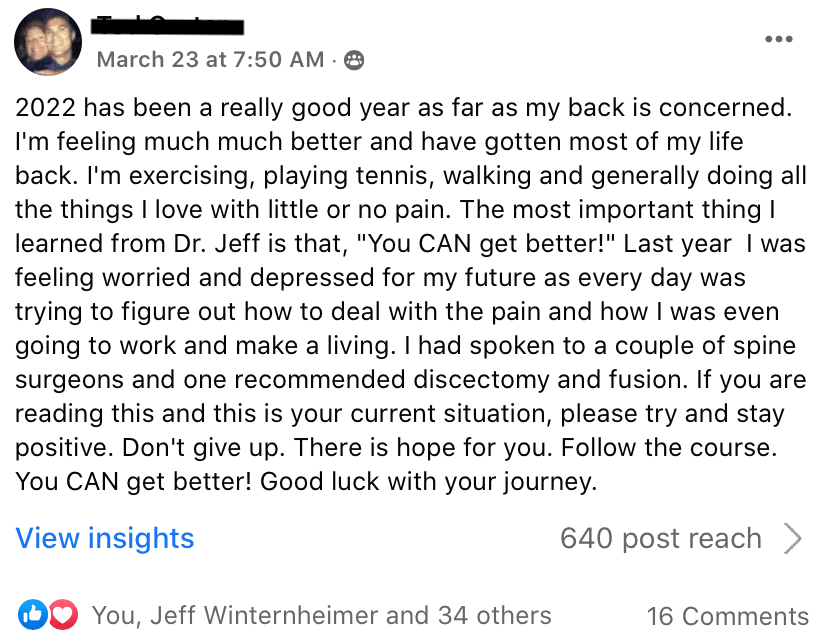Open the 16 Comments thread
This screenshot has width=824, height=642.
727,616
